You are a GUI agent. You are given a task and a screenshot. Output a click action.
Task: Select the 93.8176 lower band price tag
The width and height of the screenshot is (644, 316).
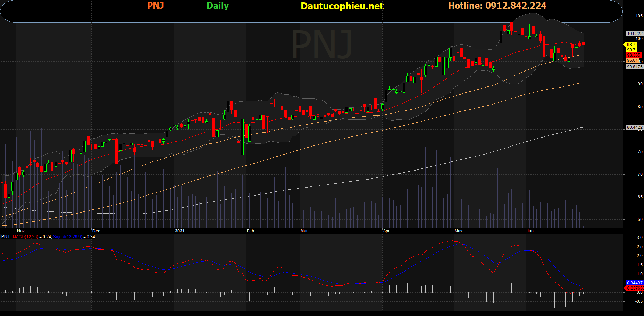[634, 67]
